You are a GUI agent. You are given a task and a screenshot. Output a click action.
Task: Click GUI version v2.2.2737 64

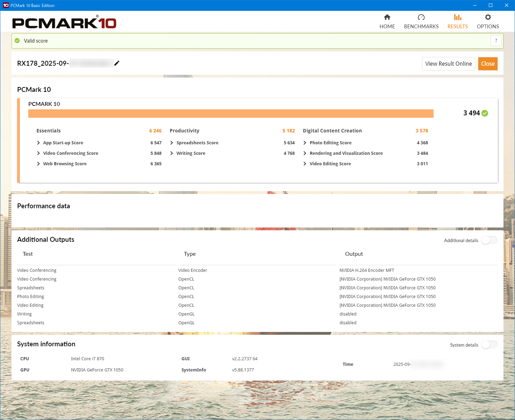click(245, 359)
